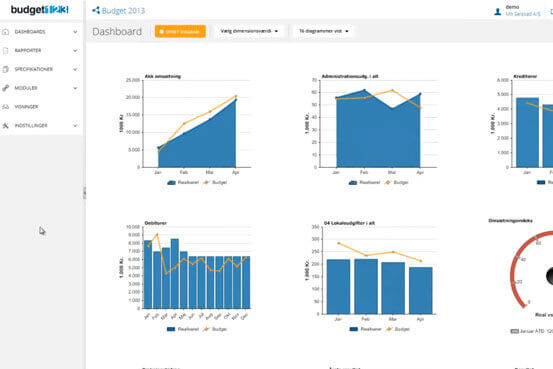The height and width of the screenshot is (369, 553).
Task: Open the Vælg dimensionsværdi dropdown
Action: (x=249, y=31)
